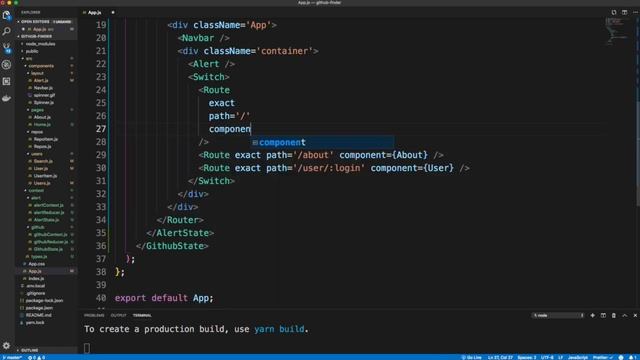Switch to the Problems panel tab
The width and height of the screenshot is (640, 360).
coord(94,316)
